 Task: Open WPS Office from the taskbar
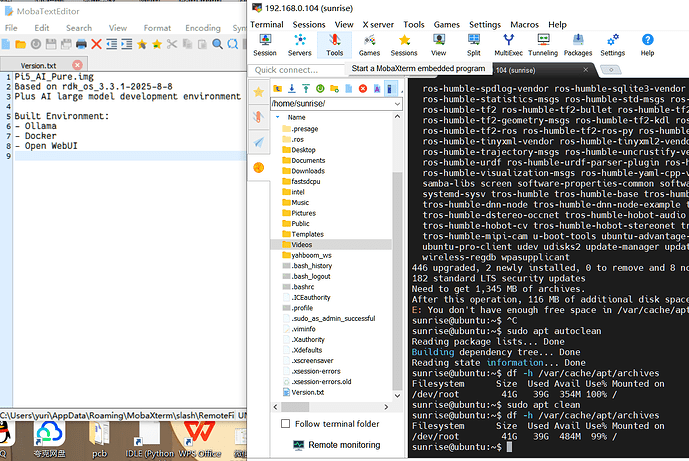pos(199,440)
